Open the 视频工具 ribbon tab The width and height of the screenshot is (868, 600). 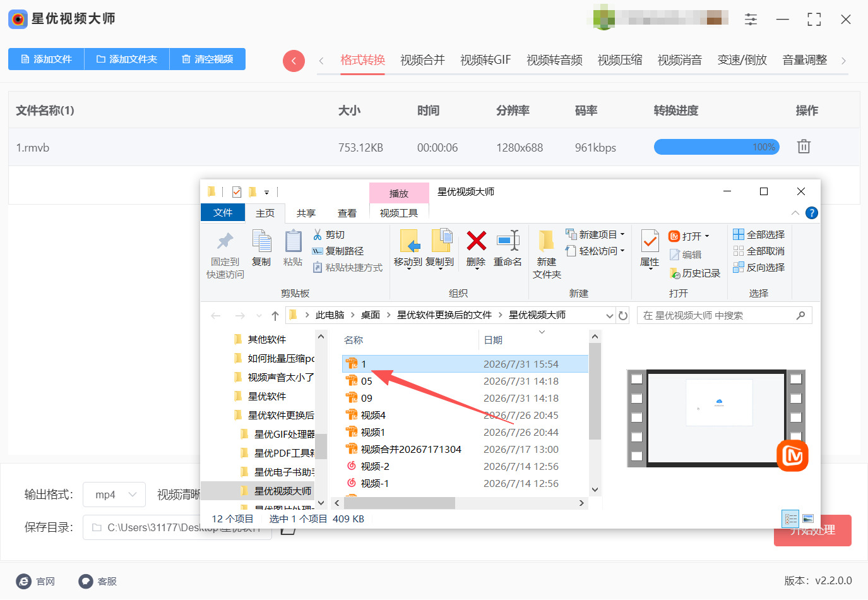tap(399, 213)
